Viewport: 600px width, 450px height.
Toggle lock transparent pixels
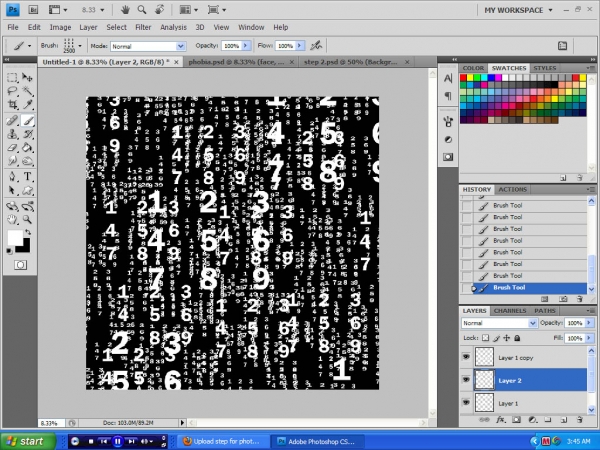point(485,338)
